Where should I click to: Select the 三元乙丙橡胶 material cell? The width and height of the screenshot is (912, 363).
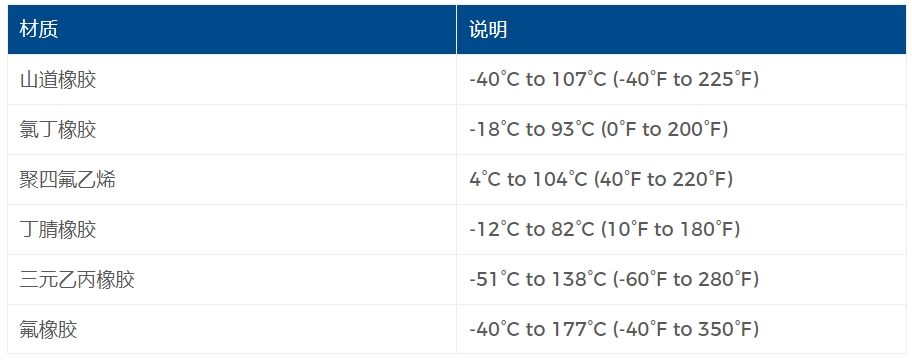(232, 280)
